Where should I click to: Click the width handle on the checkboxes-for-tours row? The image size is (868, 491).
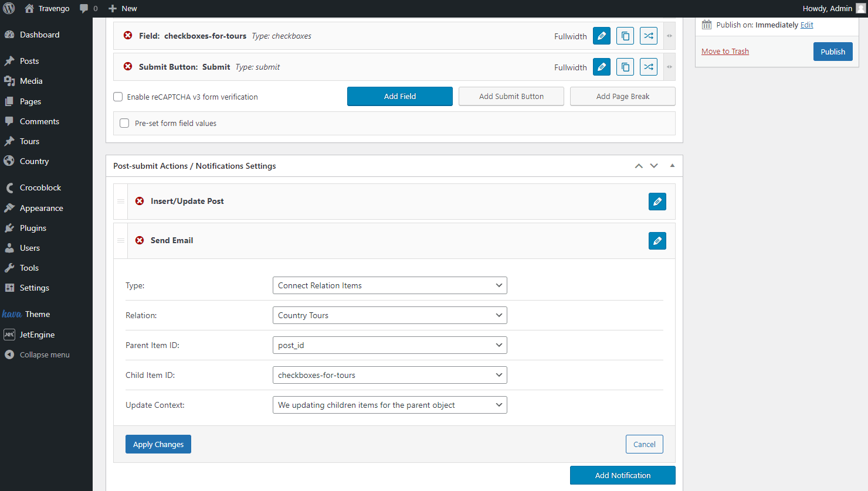point(669,36)
